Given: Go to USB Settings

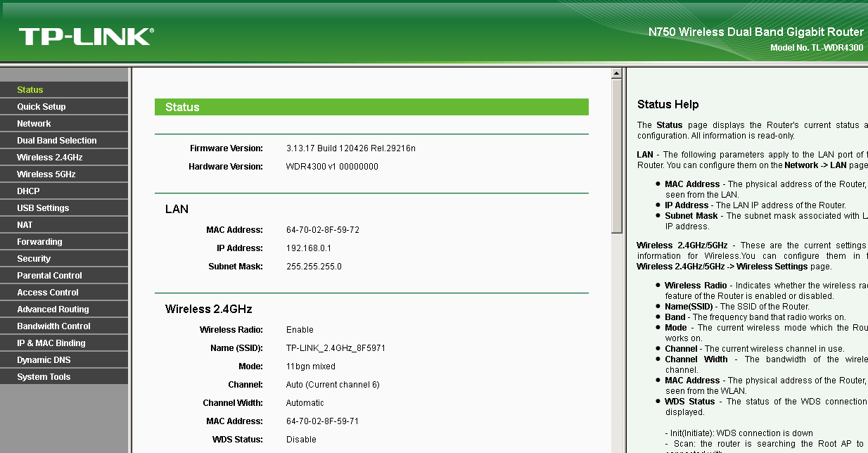Looking at the screenshot, I should pos(43,208).
